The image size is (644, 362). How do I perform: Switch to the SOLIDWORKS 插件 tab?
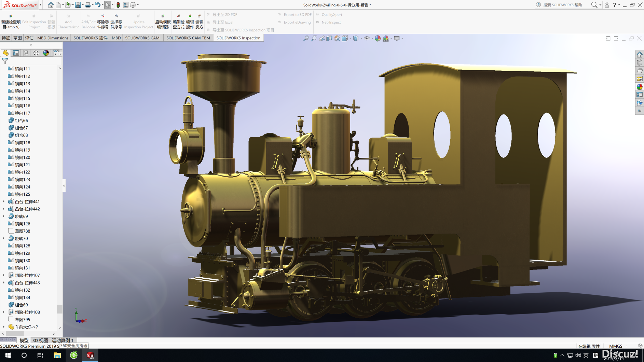[x=90, y=38]
